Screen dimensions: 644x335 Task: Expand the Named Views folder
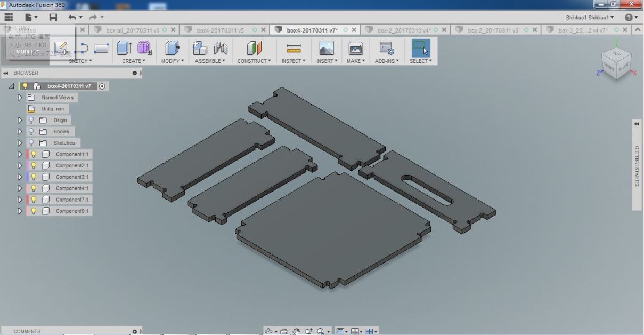pyautogui.click(x=20, y=97)
